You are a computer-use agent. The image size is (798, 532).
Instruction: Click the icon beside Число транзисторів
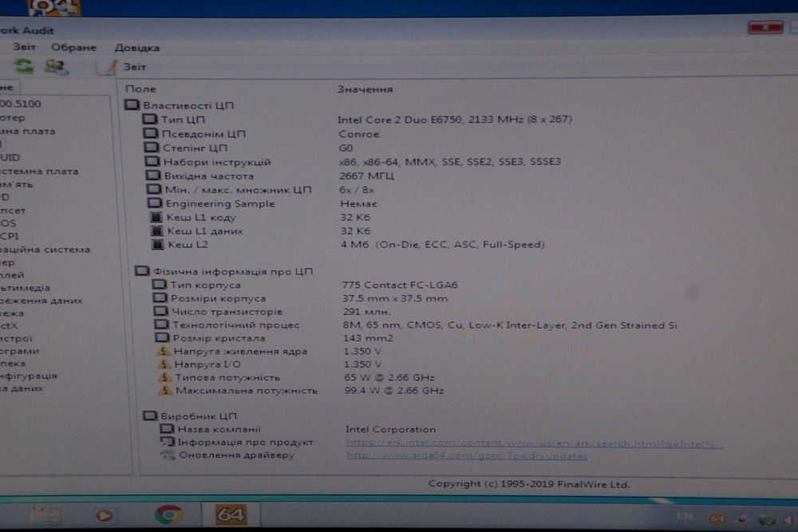161,311
